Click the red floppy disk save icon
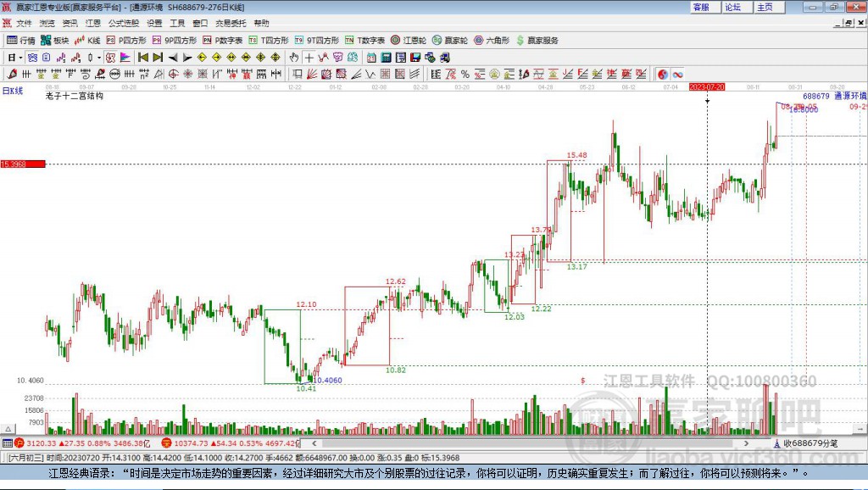The image size is (868, 490). [x=415, y=58]
